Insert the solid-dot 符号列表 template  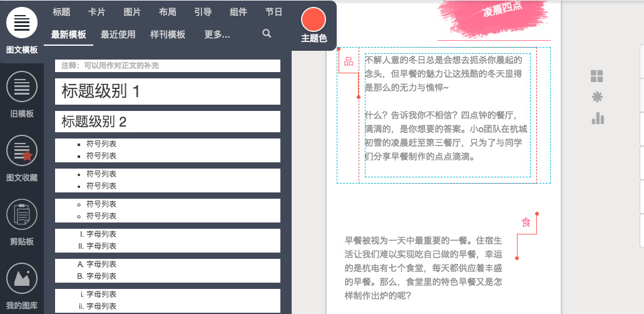pyautogui.click(x=168, y=181)
